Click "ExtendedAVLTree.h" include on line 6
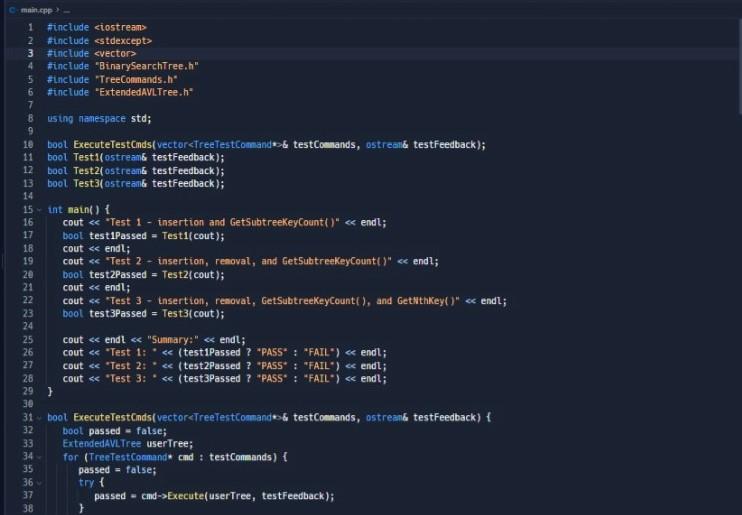The height and width of the screenshot is (515, 742). [x=144, y=92]
